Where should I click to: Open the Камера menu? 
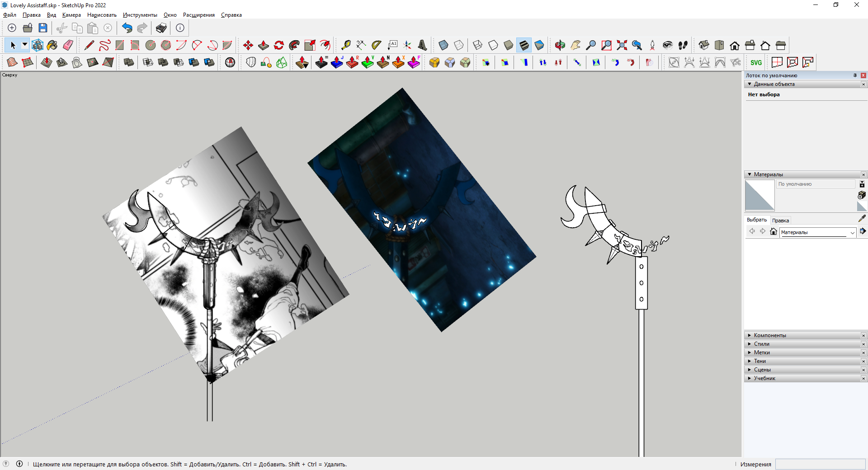tap(71, 15)
